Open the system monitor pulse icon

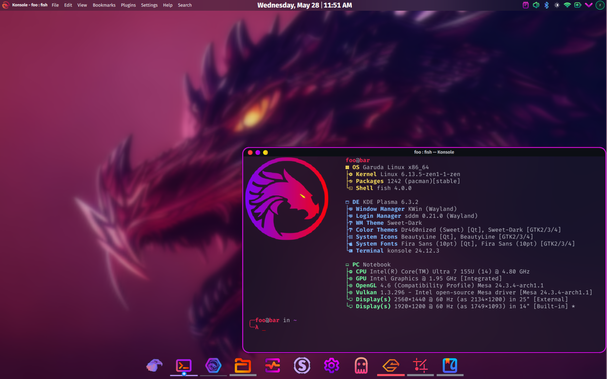[x=273, y=365]
